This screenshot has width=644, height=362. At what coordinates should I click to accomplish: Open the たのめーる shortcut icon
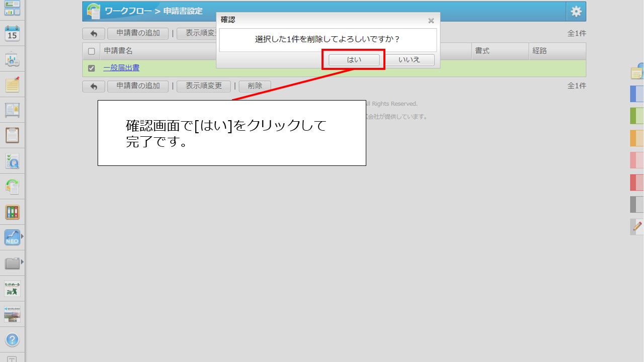[x=12, y=289]
